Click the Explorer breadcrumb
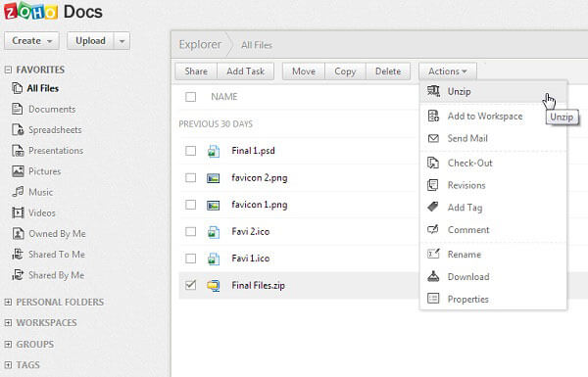588x377 pixels. (200, 45)
